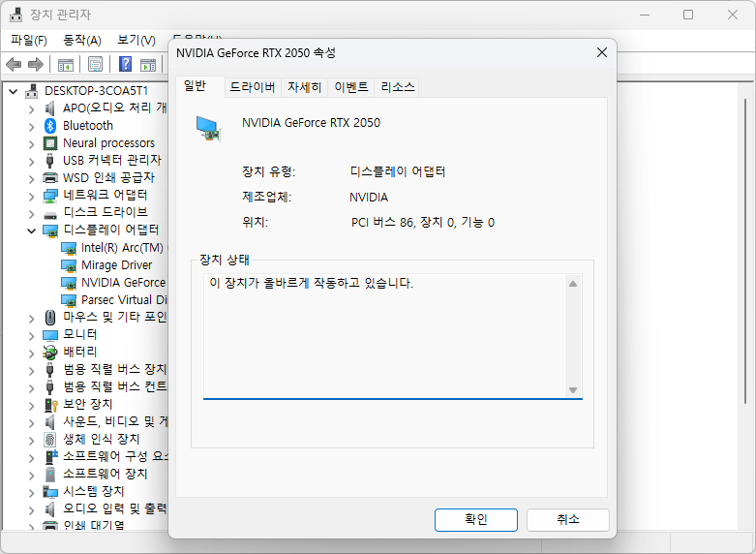Click the WSD 인쇄 공급자 printer icon
The width and height of the screenshot is (756, 554).
coord(50,177)
